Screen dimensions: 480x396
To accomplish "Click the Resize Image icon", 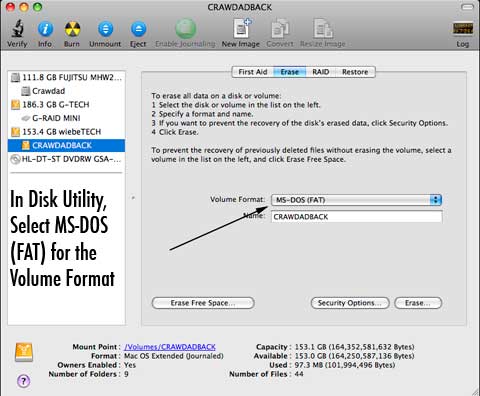I will (x=323, y=29).
